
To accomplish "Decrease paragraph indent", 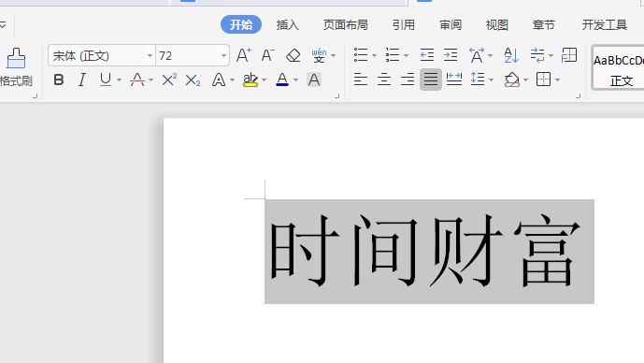I will [427, 55].
